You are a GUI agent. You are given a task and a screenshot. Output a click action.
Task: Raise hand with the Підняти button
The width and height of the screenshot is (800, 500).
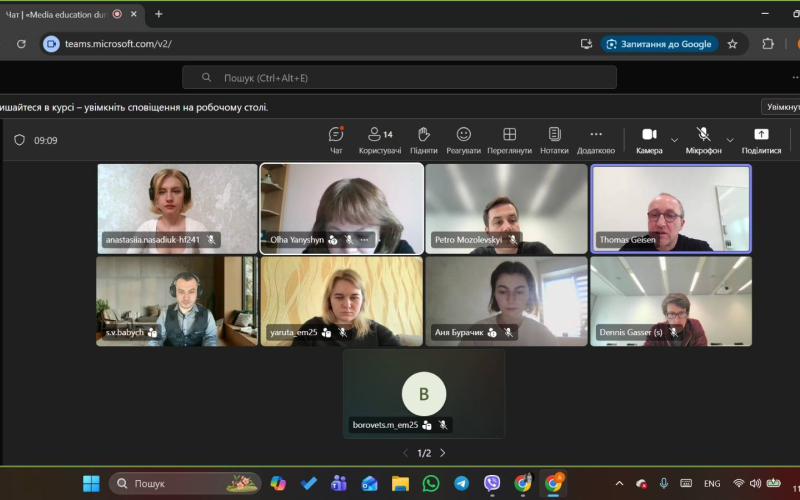[x=423, y=138]
